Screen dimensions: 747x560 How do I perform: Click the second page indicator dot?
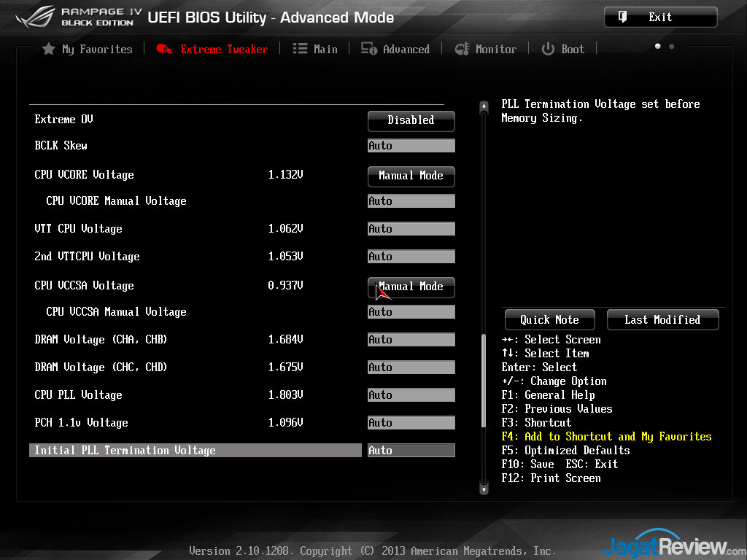[x=671, y=46]
